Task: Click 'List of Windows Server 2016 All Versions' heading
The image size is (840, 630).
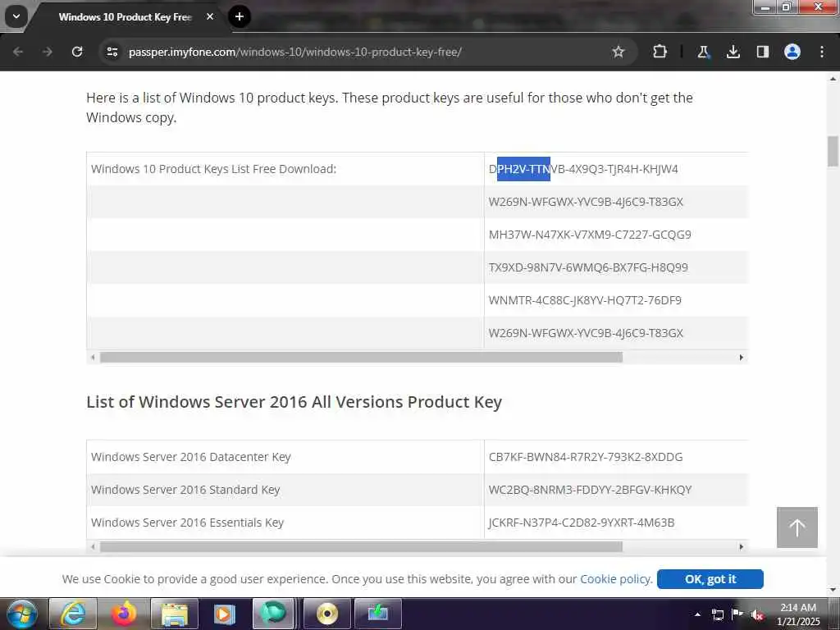Action: [x=294, y=402]
